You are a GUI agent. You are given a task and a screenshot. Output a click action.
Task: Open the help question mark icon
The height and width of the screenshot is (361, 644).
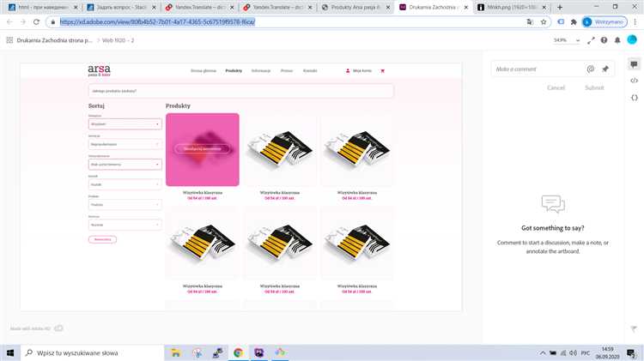click(x=605, y=39)
